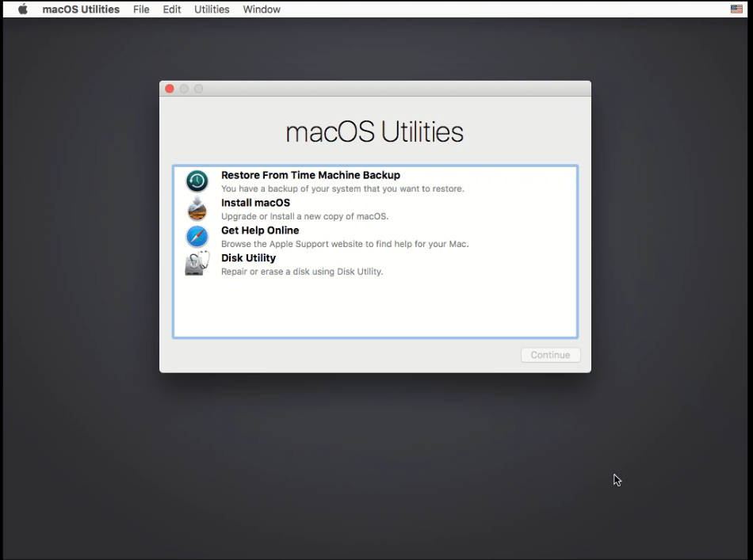Open the File menu
This screenshot has height=560, width=753.
(x=141, y=9)
